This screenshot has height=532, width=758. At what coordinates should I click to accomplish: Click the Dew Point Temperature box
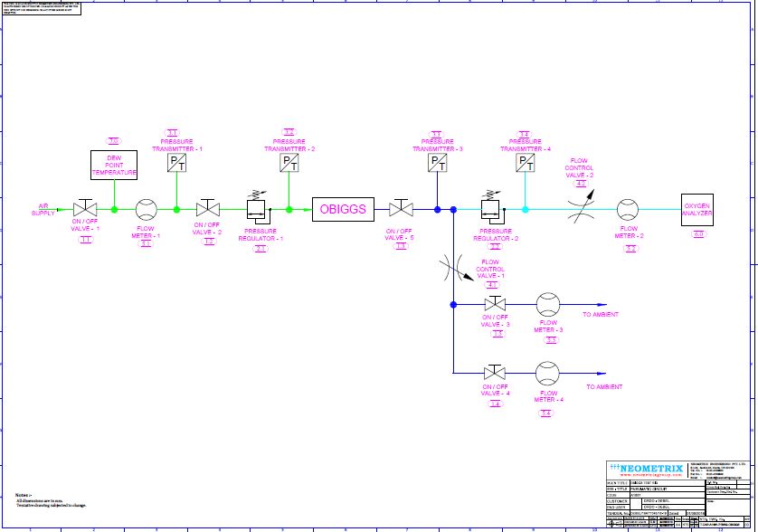coord(114,165)
